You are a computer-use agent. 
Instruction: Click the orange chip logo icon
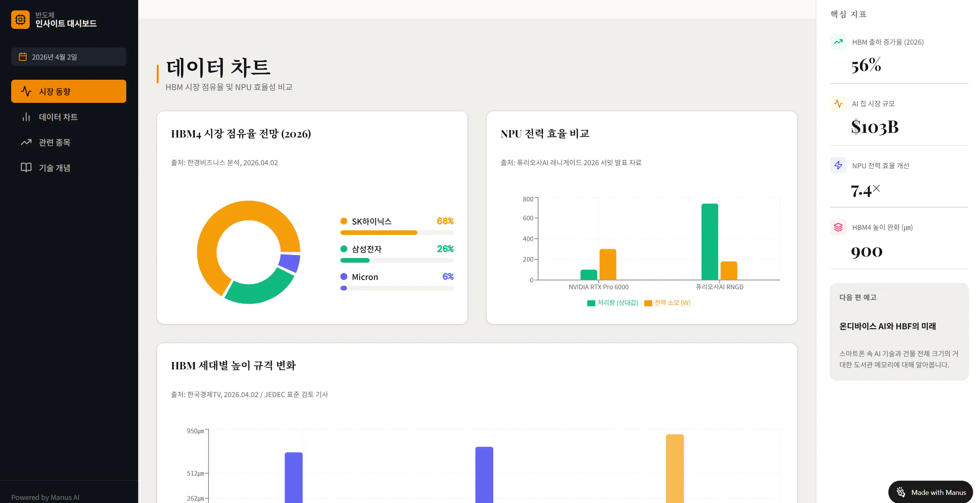point(20,19)
